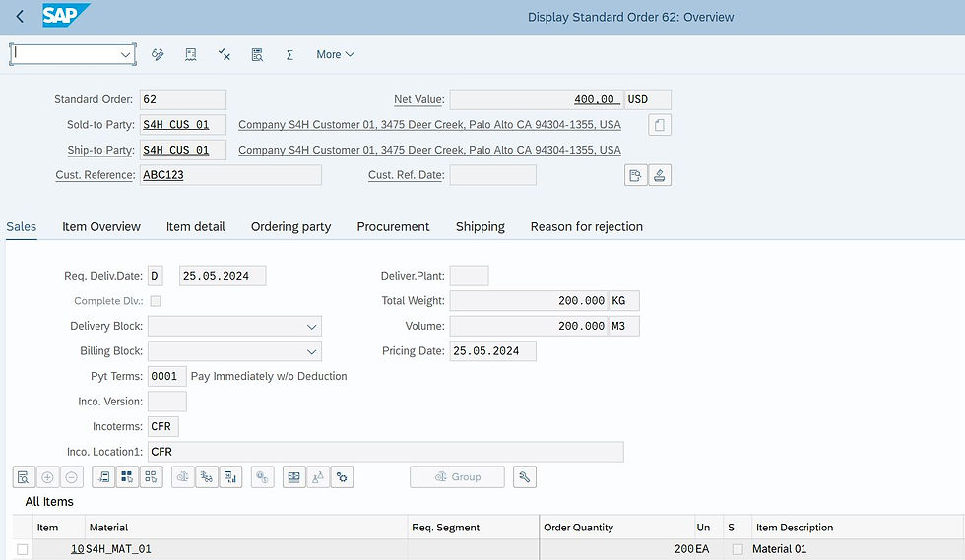Switch to the Procurement tab

(393, 227)
